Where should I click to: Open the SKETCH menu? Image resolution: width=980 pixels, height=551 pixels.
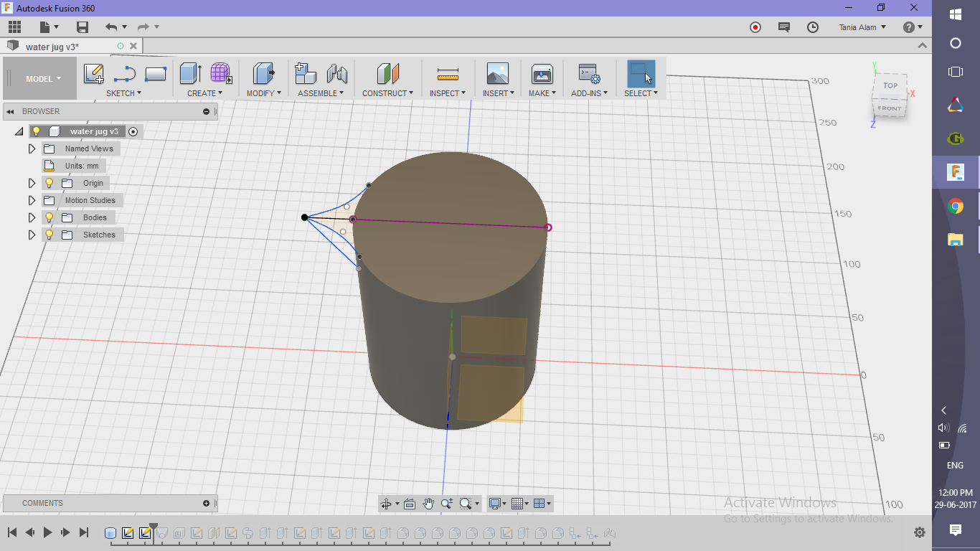[123, 93]
